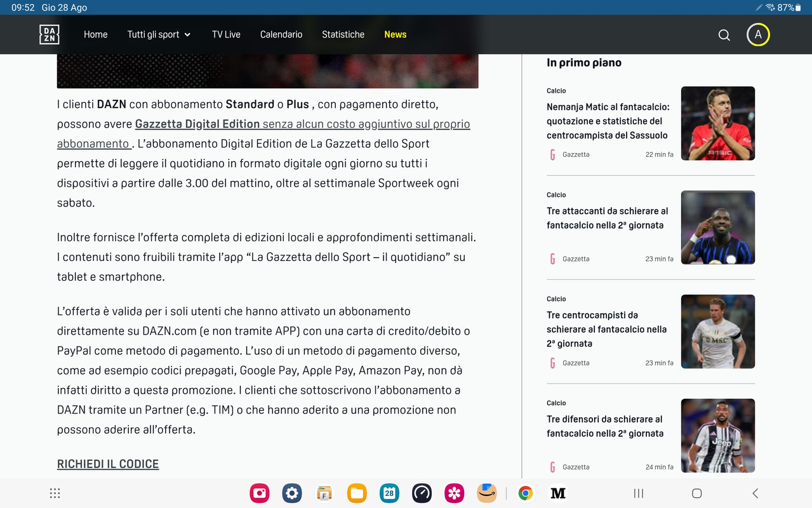Viewport: 812px width, 508px height.
Task: Open the DAZN logo home link
Action: (x=49, y=34)
